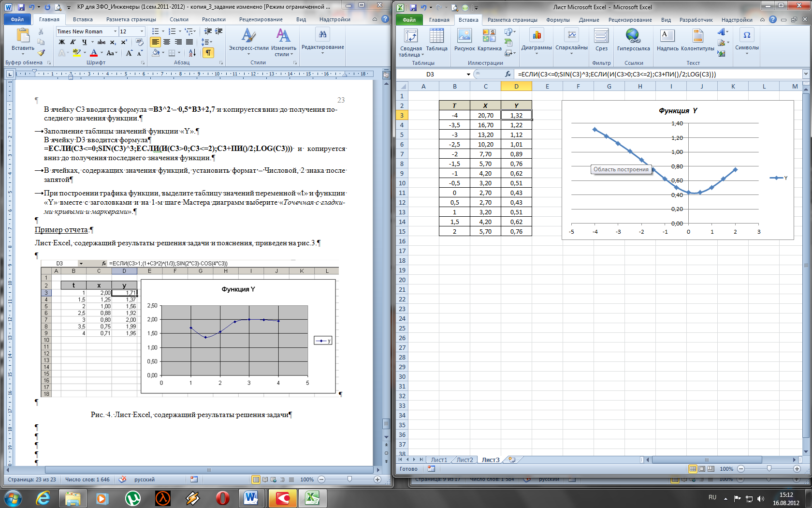Click the Символы omega button in Excel
This screenshot has width=812, height=508.
747,41
